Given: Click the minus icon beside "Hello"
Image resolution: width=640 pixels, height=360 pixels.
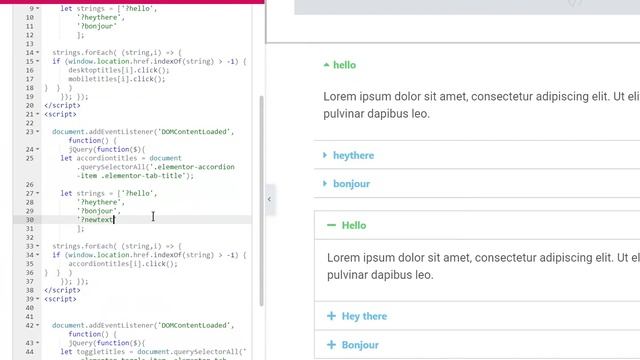Looking at the screenshot, I should coord(331,225).
